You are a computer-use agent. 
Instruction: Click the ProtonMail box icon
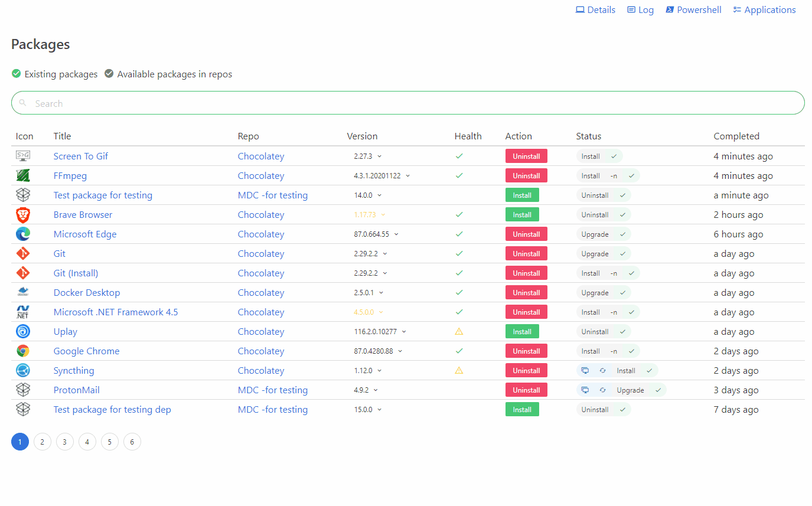(23, 390)
